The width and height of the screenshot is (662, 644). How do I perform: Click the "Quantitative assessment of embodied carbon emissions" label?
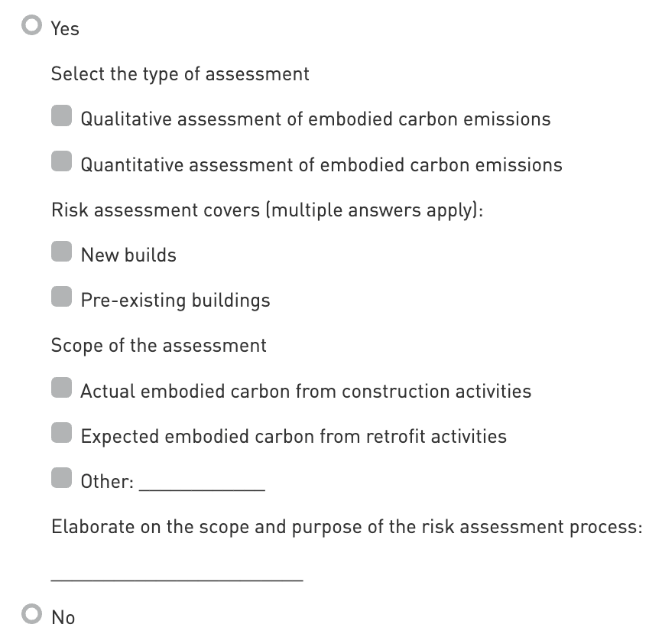[x=321, y=165]
